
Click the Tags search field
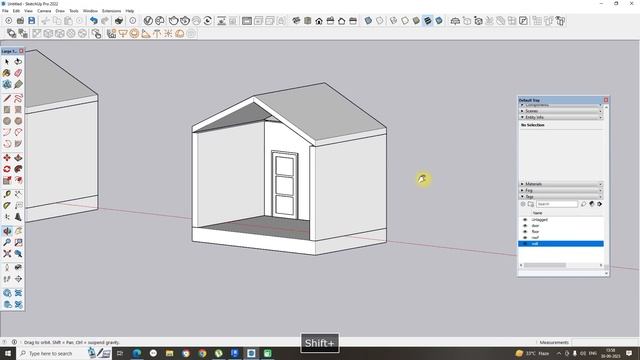(557, 204)
